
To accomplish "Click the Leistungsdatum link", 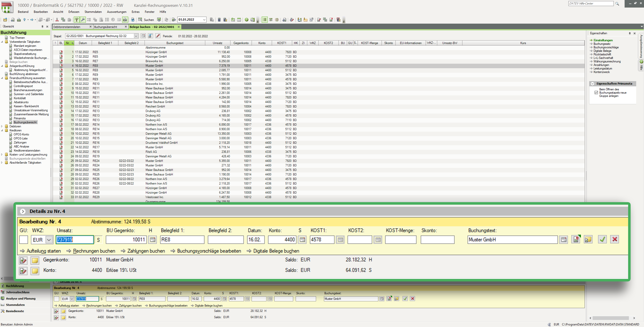I will click(603, 68).
